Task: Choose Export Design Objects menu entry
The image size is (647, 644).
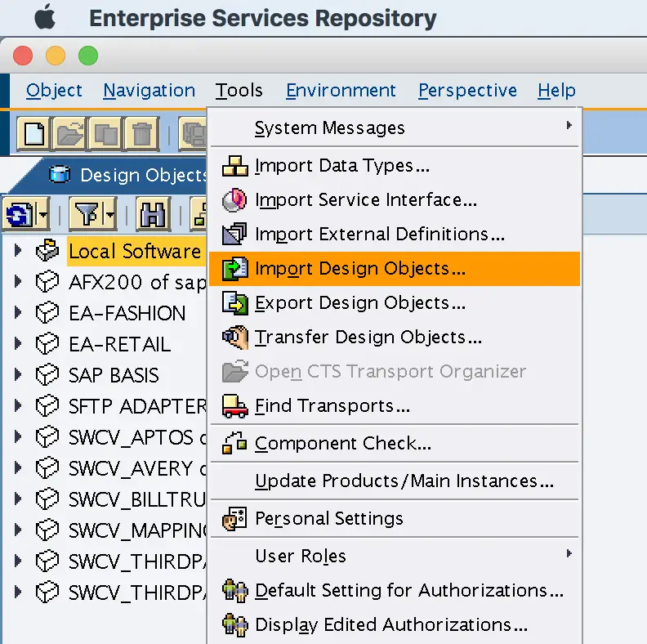Action: (x=395, y=303)
